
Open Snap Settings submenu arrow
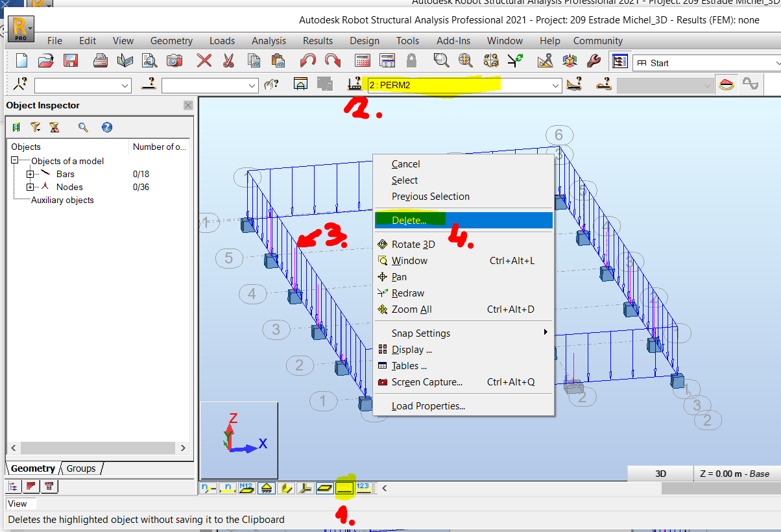(546, 332)
